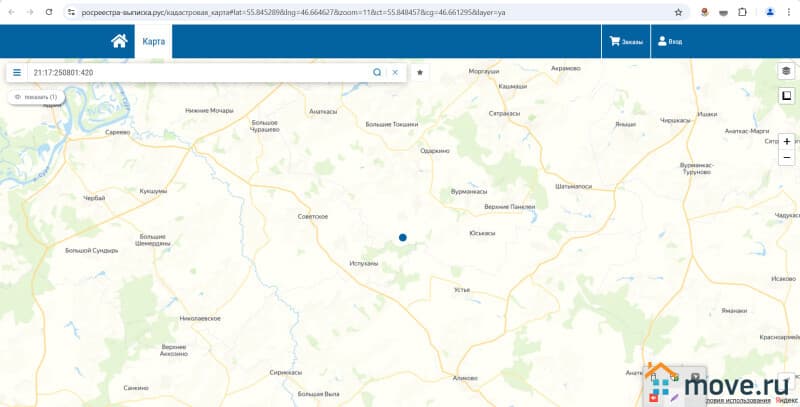The height and width of the screenshot is (407, 800).
Task: Click the star favorites icon
Action: pos(420,73)
